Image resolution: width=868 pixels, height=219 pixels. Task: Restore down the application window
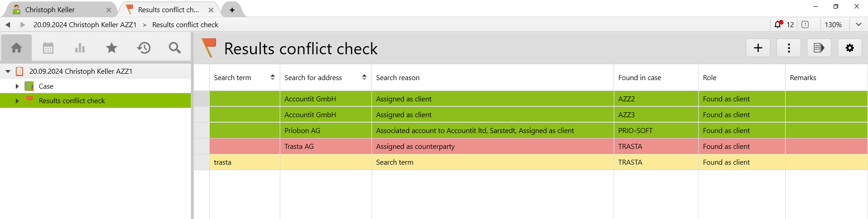[836, 6]
